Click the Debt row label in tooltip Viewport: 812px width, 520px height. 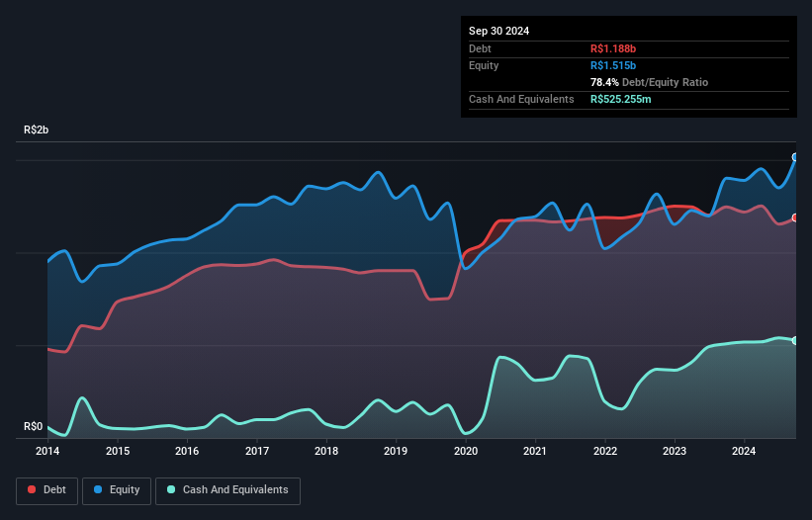pos(480,48)
